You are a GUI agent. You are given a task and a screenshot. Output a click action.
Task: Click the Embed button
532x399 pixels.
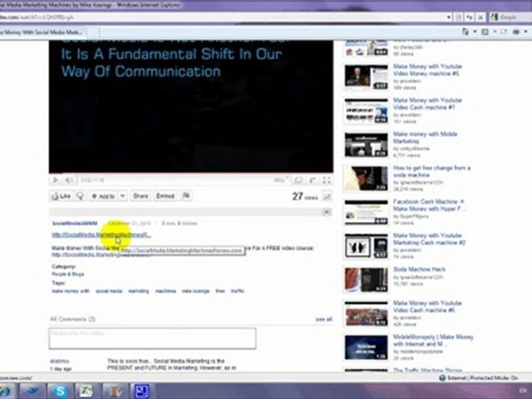coord(165,196)
